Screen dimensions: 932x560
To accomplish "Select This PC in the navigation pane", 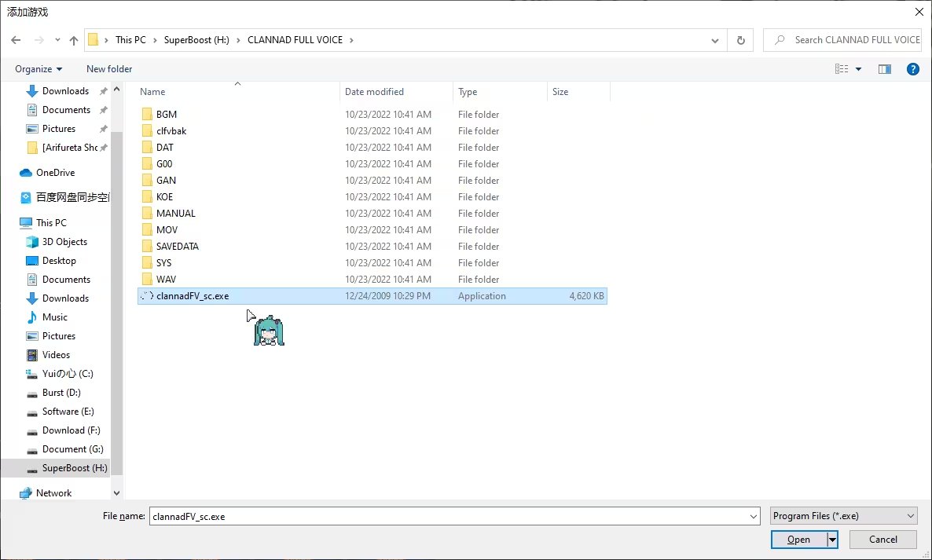I will 51,223.
